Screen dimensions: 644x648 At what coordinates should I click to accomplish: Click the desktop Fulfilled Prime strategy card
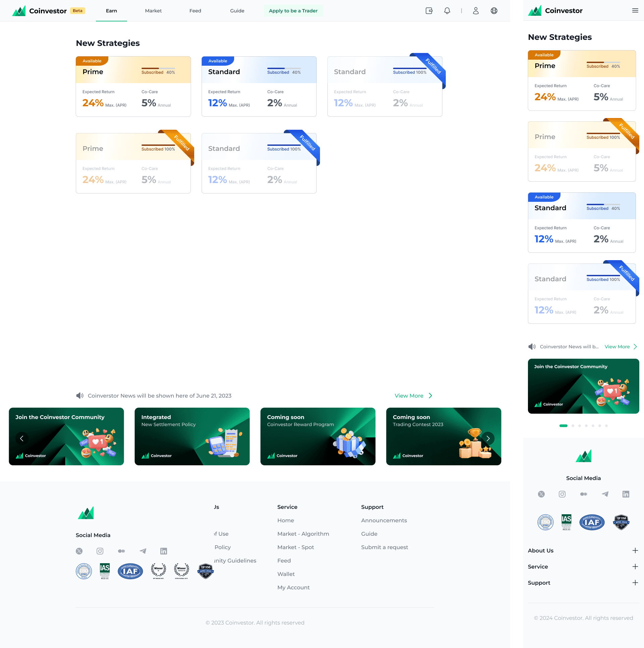pos(133,163)
